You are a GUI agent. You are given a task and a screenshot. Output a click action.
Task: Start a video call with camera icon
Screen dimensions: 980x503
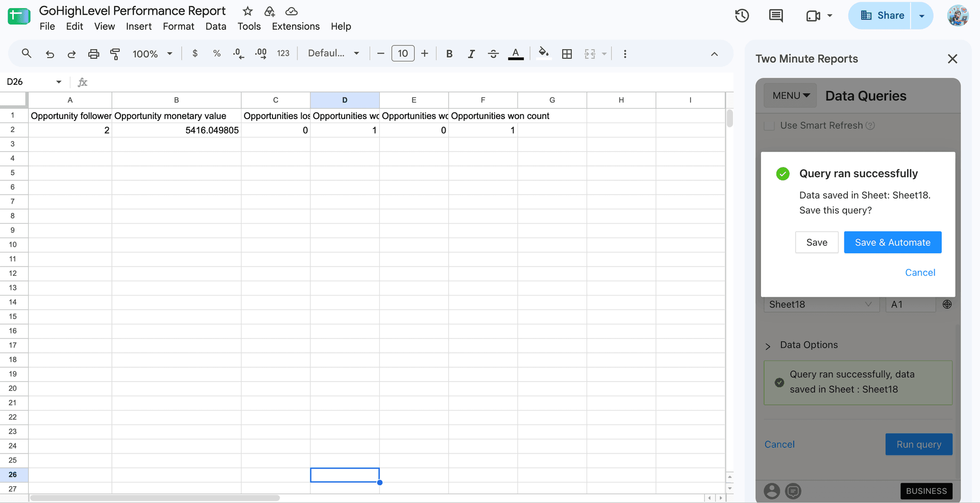[813, 16]
